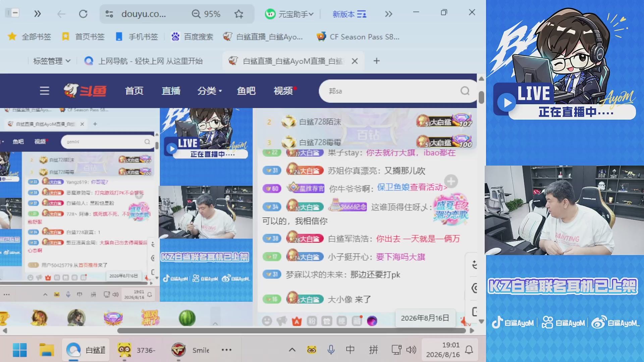Open site settings icon in address bar

coord(109,14)
